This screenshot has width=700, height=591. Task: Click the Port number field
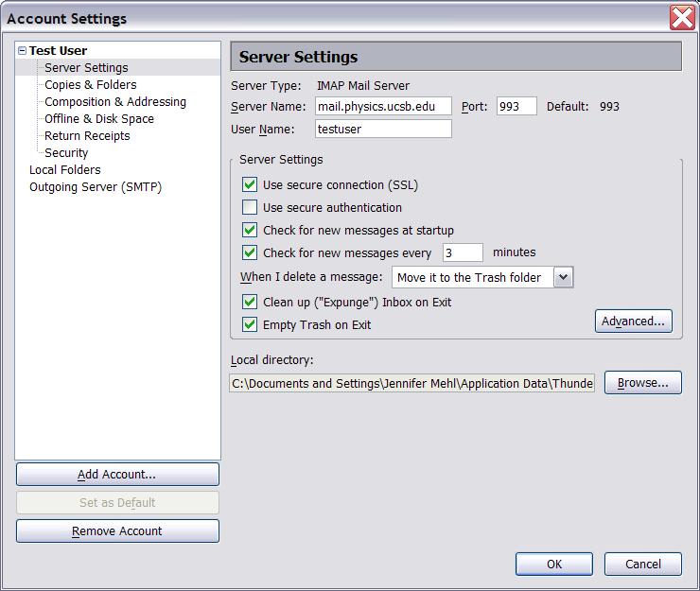click(x=516, y=107)
